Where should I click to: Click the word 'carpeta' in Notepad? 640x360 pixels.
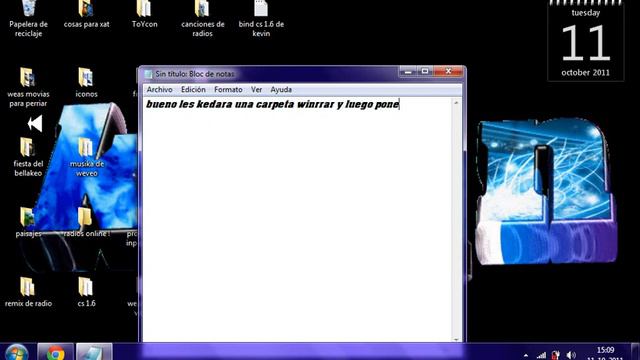point(274,104)
